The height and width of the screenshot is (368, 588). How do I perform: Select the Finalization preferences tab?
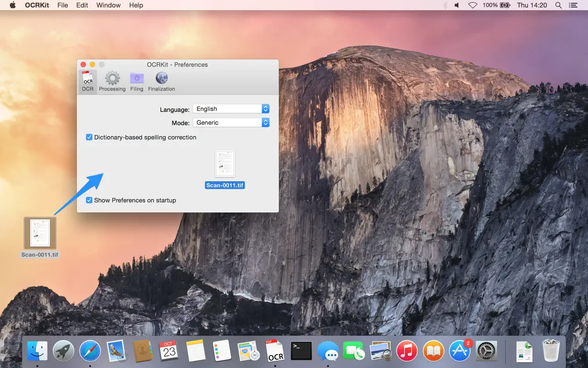pyautogui.click(x=161, y=82)
